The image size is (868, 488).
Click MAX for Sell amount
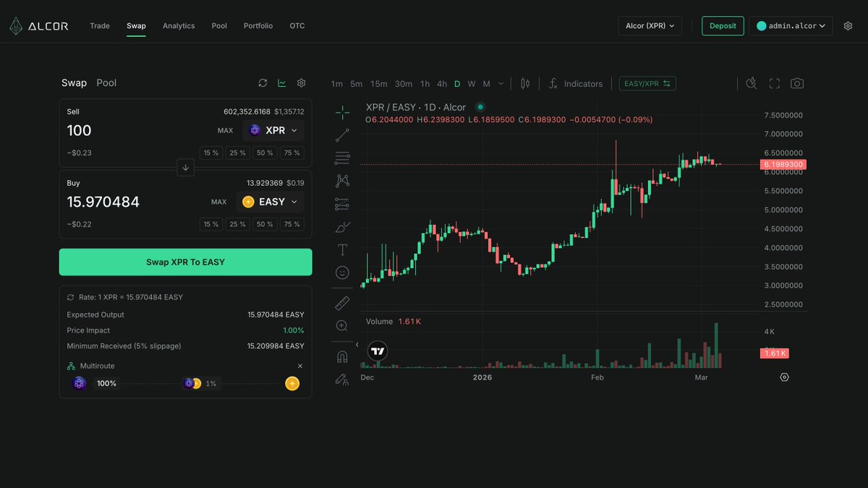pyautogui.click(x=225, y=131)
